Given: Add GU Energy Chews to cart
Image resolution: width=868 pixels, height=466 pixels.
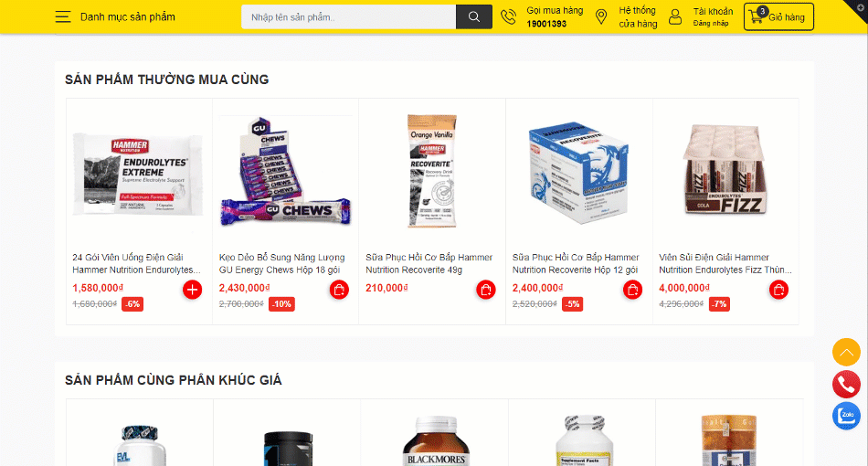Looking at the screenshot, I should pos(339,290).
